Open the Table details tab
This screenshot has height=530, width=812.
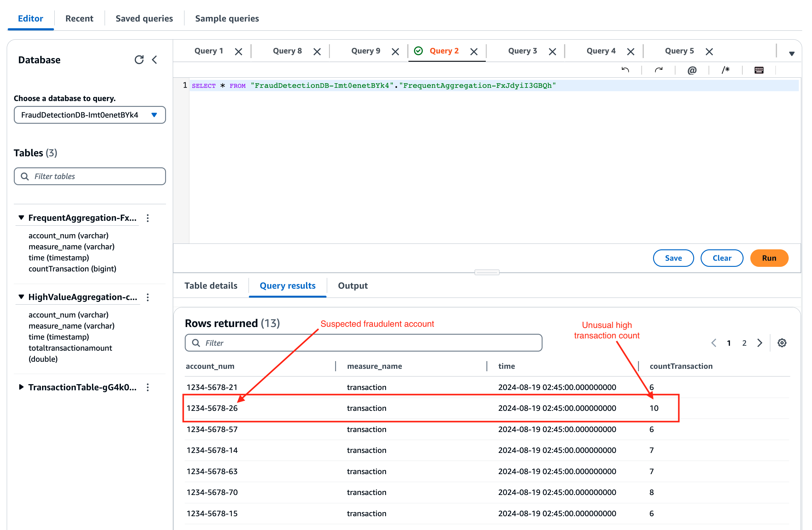[x=211, y=286]
